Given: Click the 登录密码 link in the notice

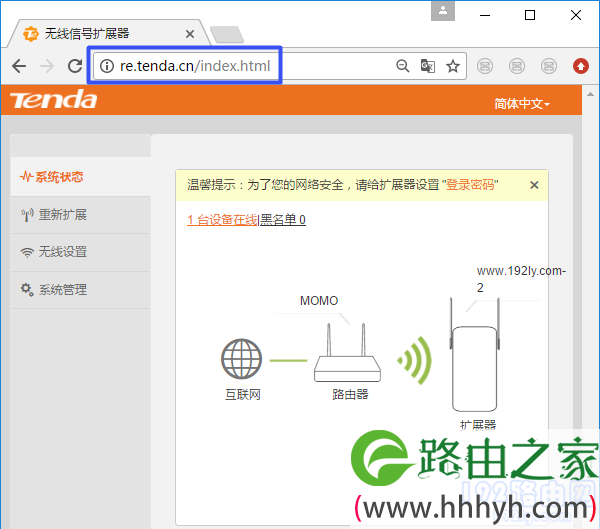Looking at the screenshot, I should [x=470, y=185].
